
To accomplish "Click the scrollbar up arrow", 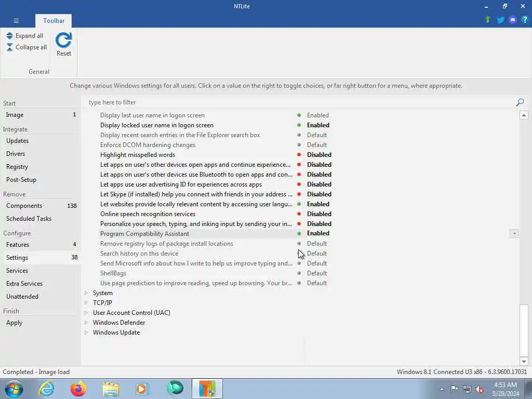I will [x=524, y=115].
